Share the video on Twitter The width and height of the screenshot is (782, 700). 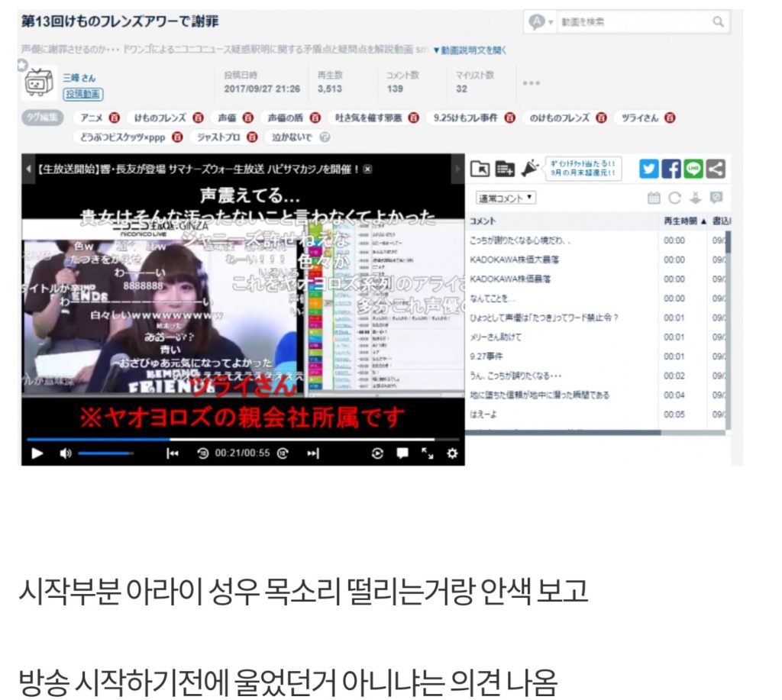[648, 169]
